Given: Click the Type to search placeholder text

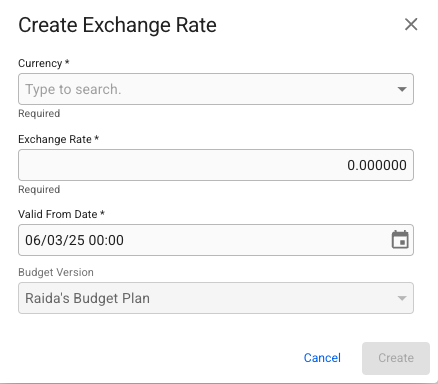Looking at the screenshot, I should click(x=73, y=89).
